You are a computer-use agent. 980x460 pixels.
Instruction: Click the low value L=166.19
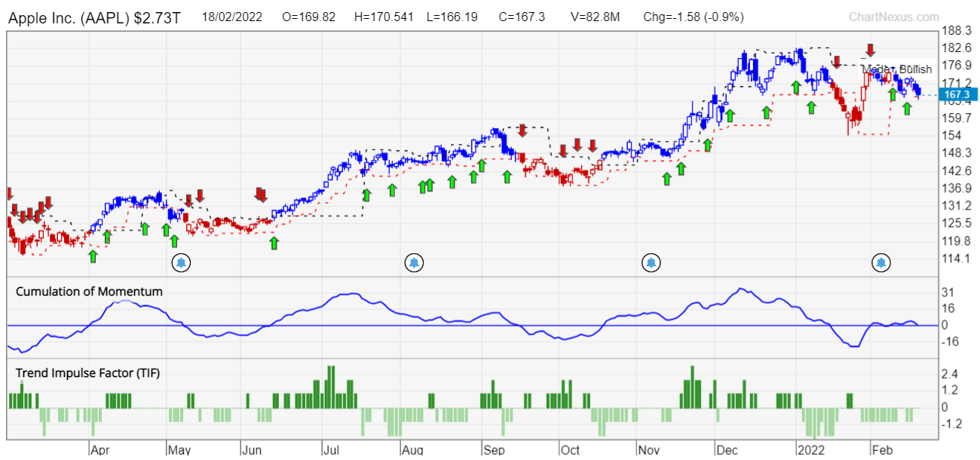point(452,17)
